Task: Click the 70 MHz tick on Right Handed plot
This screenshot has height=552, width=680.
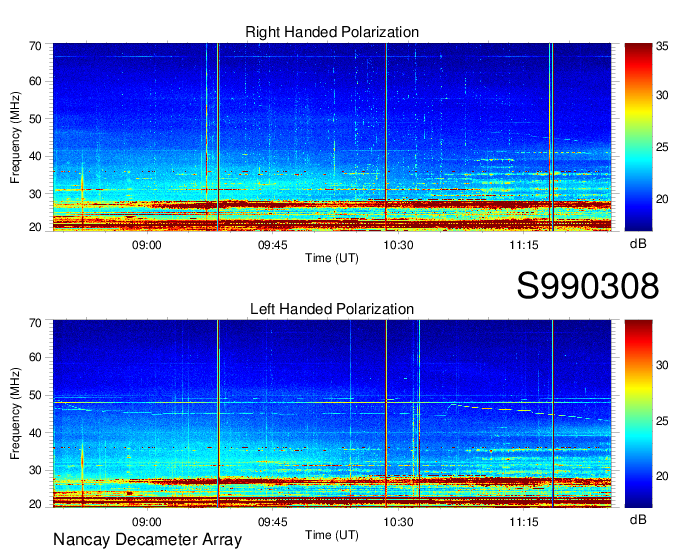Action: (x=35, y=46)
